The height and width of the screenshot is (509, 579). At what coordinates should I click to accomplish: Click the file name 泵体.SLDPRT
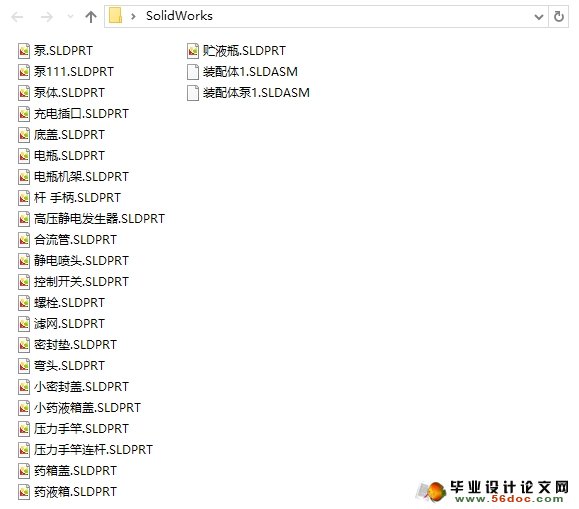point(69,93)
